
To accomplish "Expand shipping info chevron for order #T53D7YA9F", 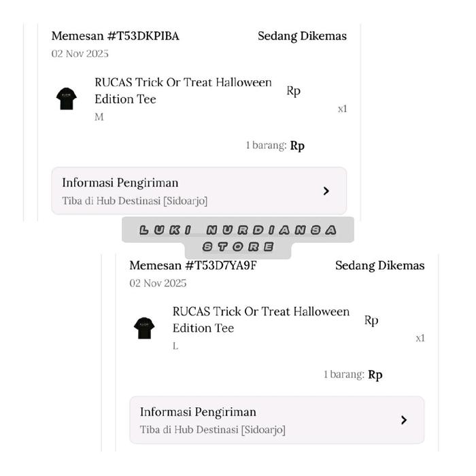I will pyautogui.click(x=404, y=420).
